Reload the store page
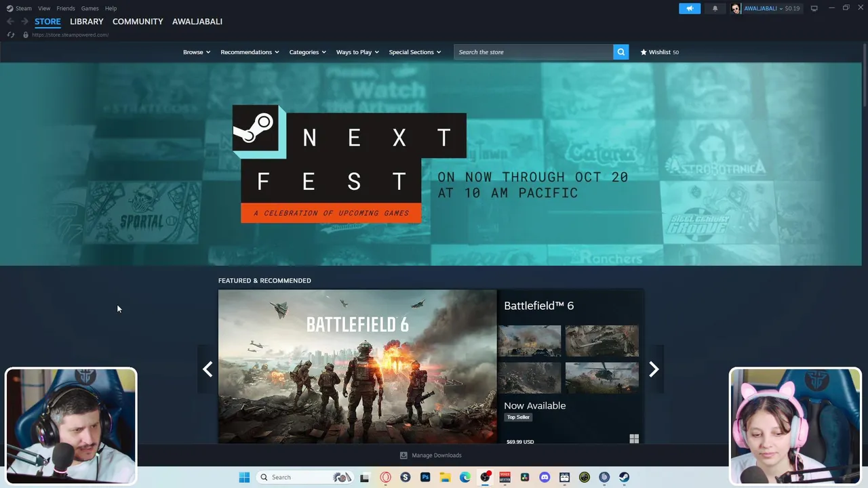The image size is (868, 488). 10,35
